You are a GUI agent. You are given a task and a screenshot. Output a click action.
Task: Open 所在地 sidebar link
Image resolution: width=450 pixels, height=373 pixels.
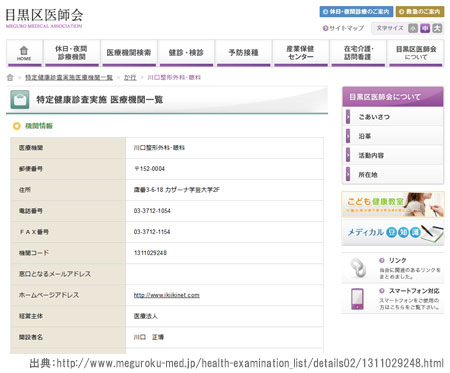pos(393,174)
